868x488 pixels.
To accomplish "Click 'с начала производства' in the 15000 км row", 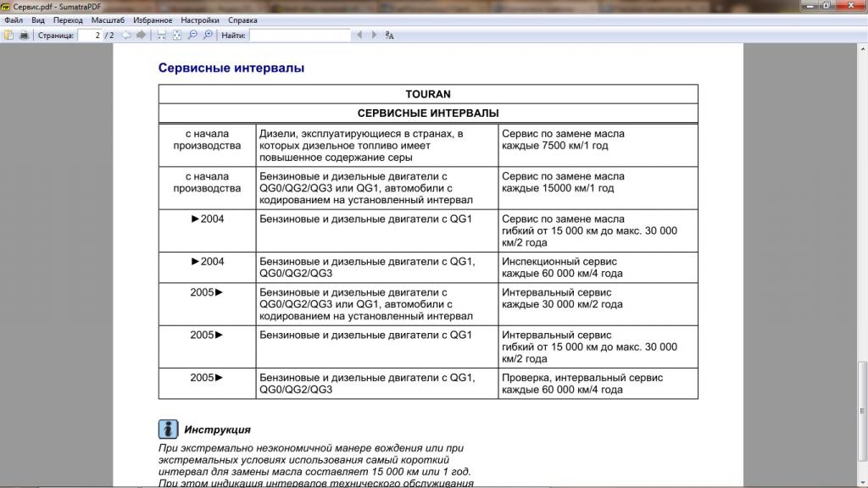I will 207,182.
